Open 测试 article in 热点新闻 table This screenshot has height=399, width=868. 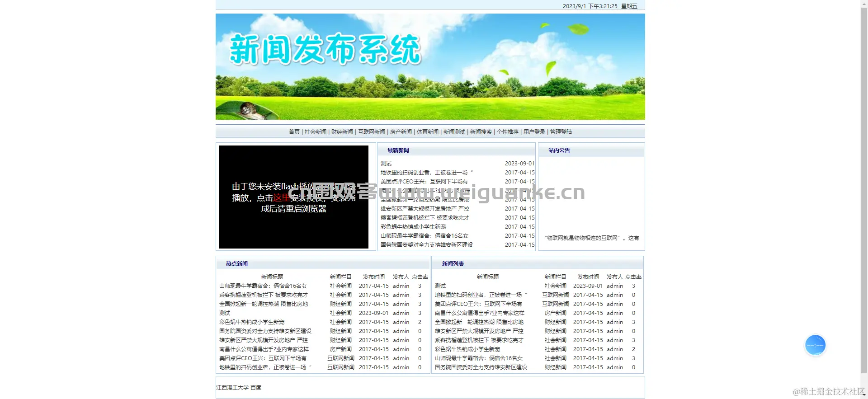[225, 313]
